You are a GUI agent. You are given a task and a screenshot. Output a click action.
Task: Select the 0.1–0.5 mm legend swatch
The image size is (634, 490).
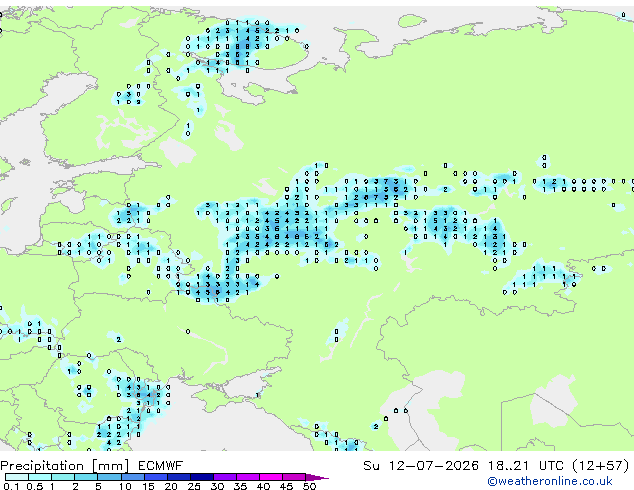coord(17,477)
